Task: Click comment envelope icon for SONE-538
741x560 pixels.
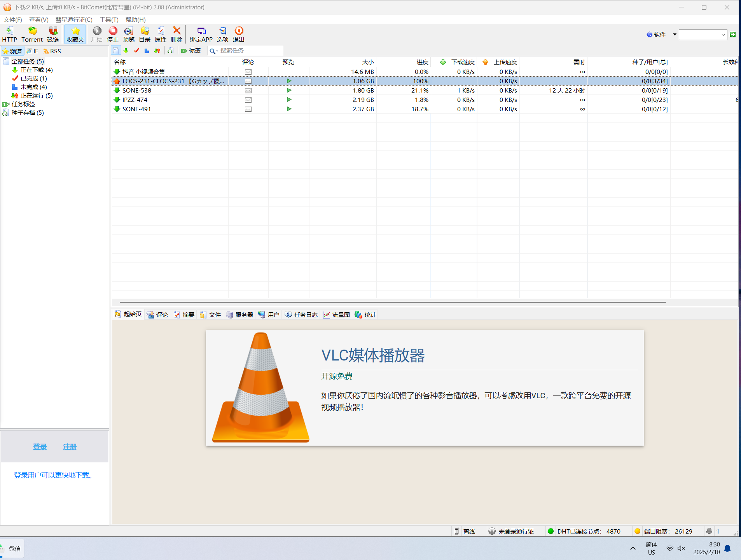Action: click(x=248, y=90)
